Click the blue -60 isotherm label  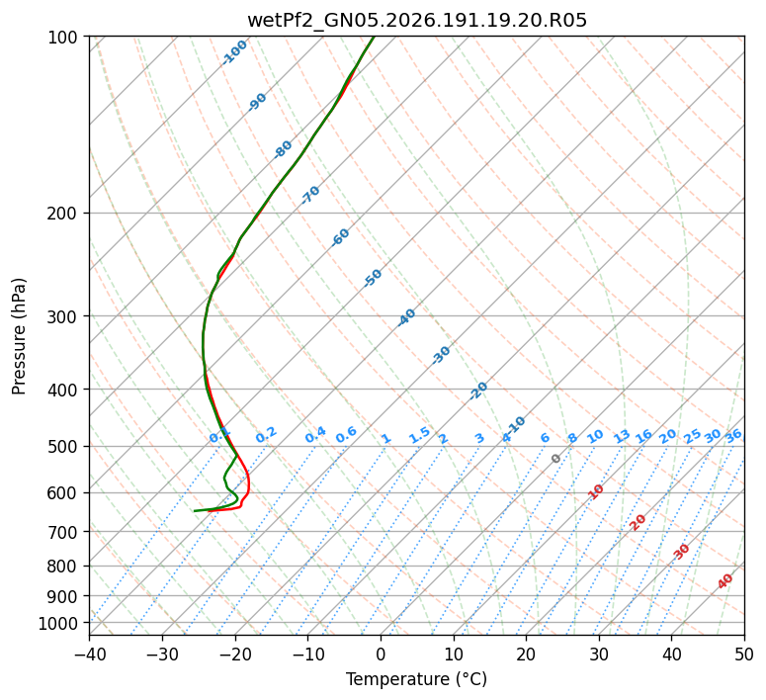coord(340,237)
